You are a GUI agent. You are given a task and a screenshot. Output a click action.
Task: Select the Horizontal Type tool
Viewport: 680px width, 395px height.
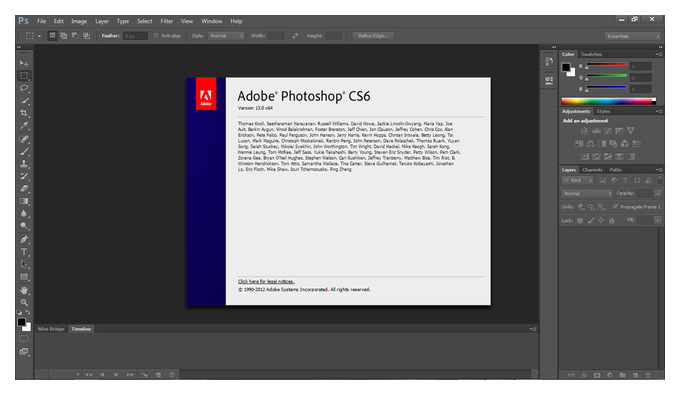24,252
